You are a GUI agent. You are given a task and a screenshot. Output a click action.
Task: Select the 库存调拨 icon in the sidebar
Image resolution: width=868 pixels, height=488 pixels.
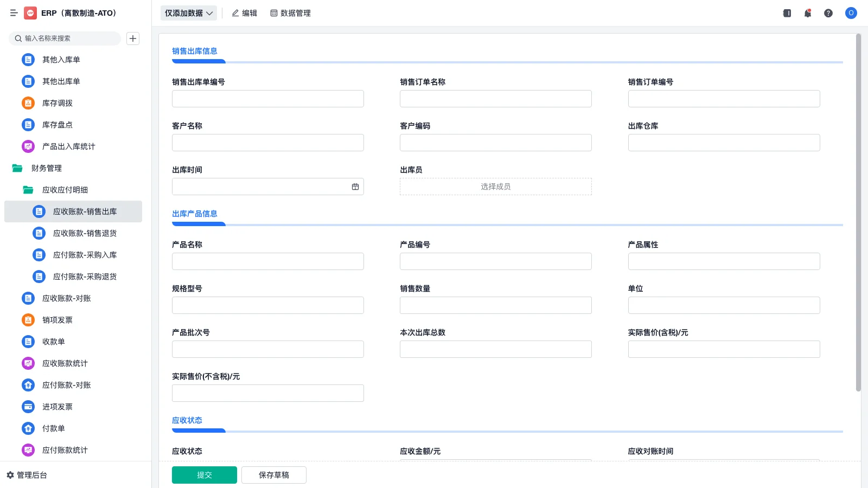tap(28, 103)
